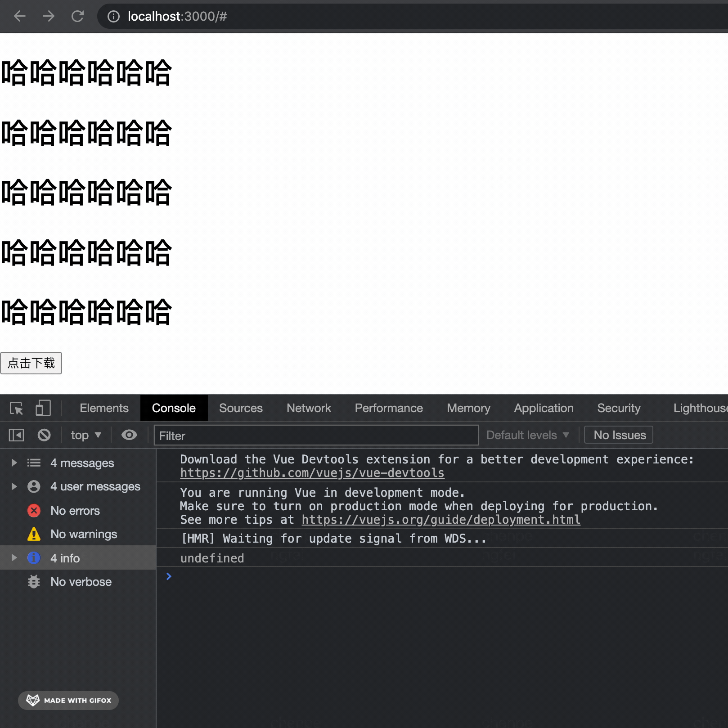Click the HMR waiting message line
This screenshot has width=728, height=728.
[333, 539]
